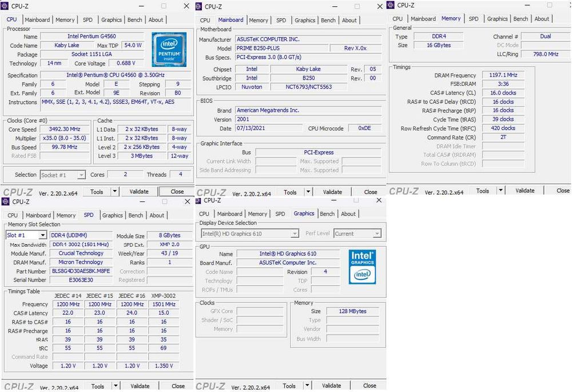Image resolution: width=572 pixels, height=392 pixels.
Task: Click the Module Manuf. value Crucial Technology
Action: (x=81, y=253)
